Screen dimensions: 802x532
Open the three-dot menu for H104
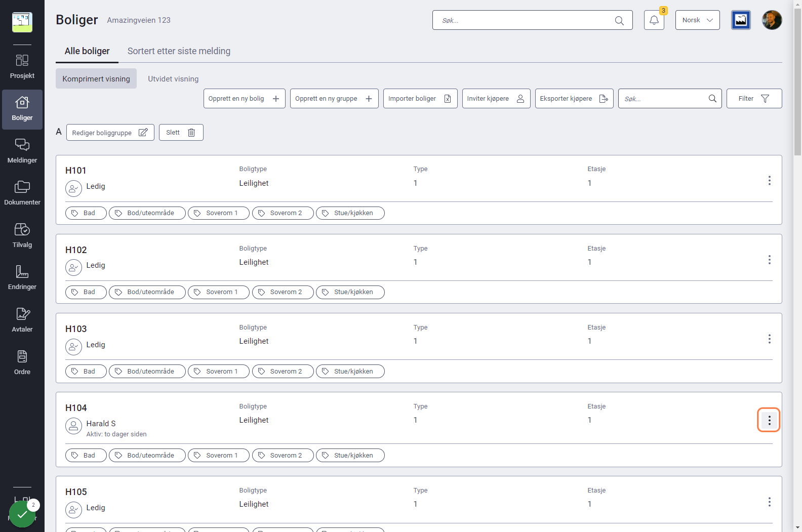769,420
